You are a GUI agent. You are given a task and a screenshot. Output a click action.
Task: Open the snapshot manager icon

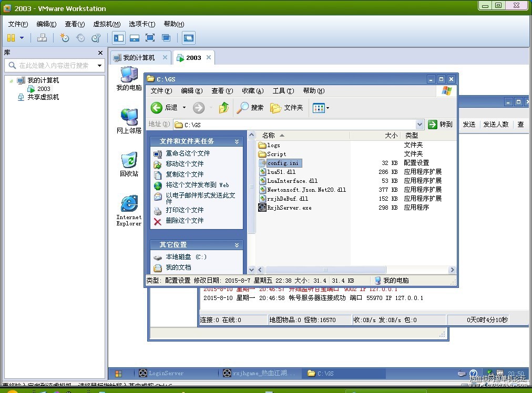pyautogui.click(x=96, y=38)
